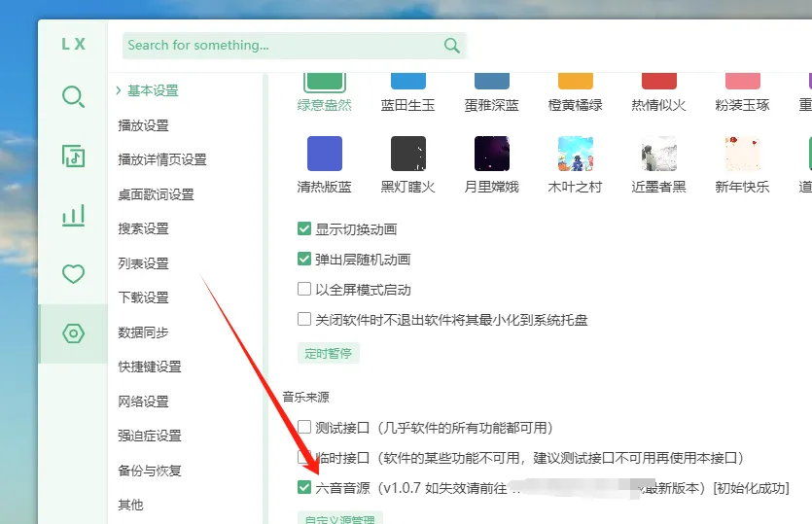The image size is (812, 524).
Task: Enable 关闭软件时最小化到系统托盘 checkbox
Action: click(x=304, y=319)
